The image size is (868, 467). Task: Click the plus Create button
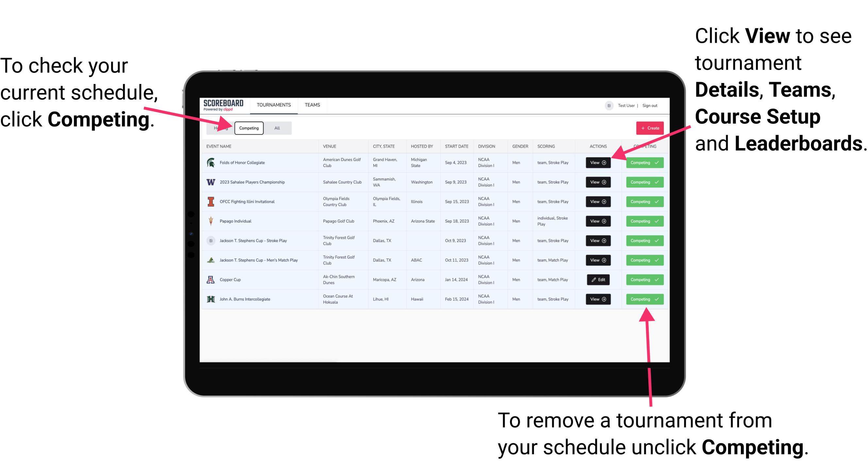pyautogui.click(x=650, y=128)
